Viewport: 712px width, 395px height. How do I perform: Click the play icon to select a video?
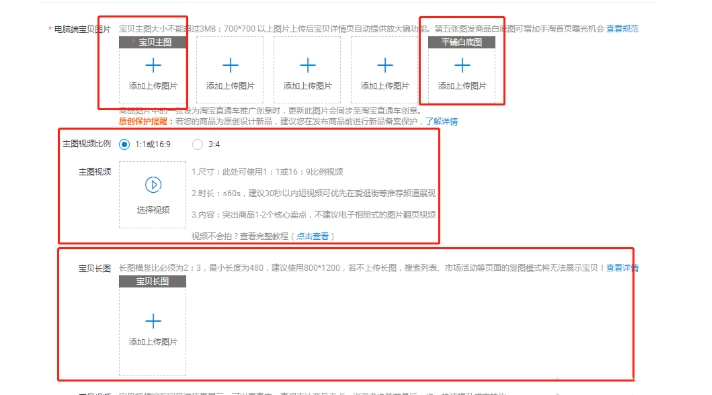153,185
